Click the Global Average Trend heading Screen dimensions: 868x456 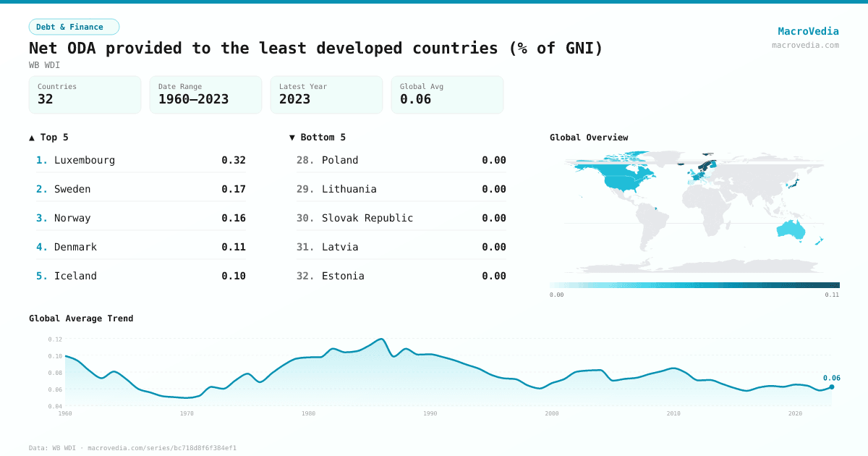(x=81, y=318)
